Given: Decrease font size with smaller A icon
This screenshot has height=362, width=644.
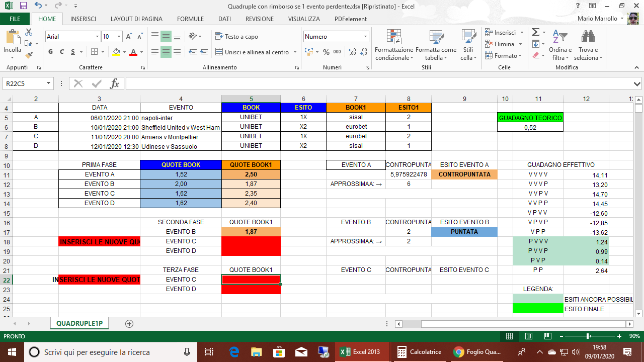Looking at the screenshot, I should point(140,37).
